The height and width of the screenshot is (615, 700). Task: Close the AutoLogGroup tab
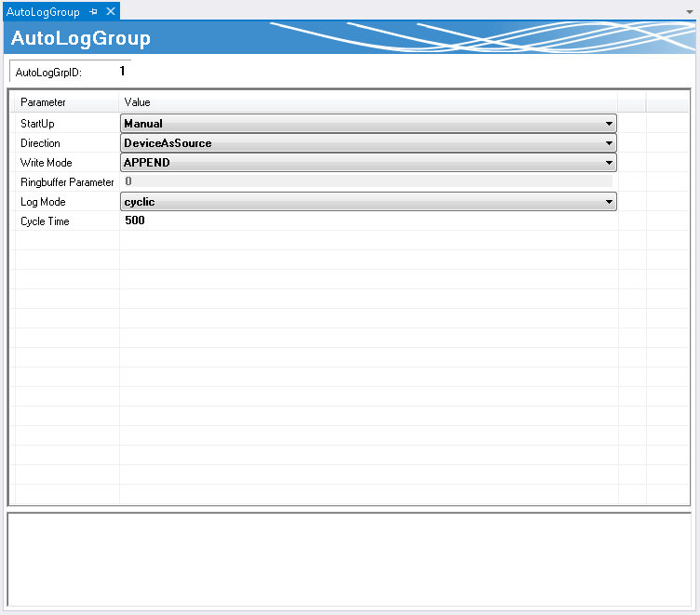click(x=111, y=11)
